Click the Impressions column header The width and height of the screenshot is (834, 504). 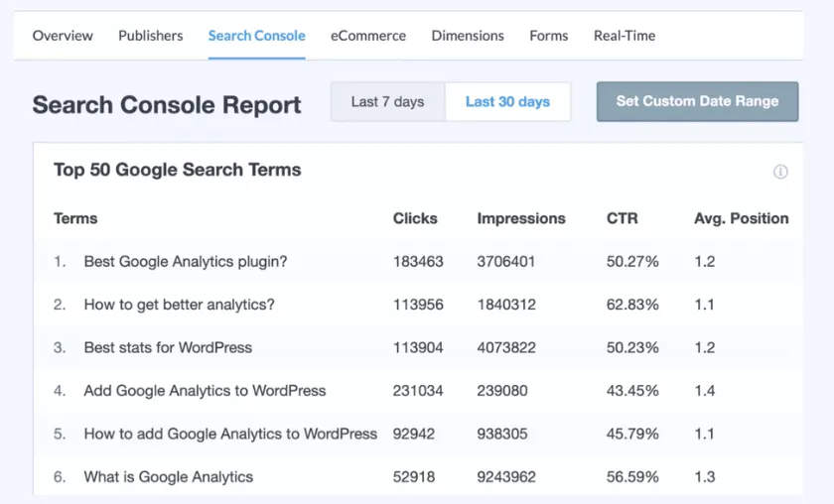(x=521, y=218)
